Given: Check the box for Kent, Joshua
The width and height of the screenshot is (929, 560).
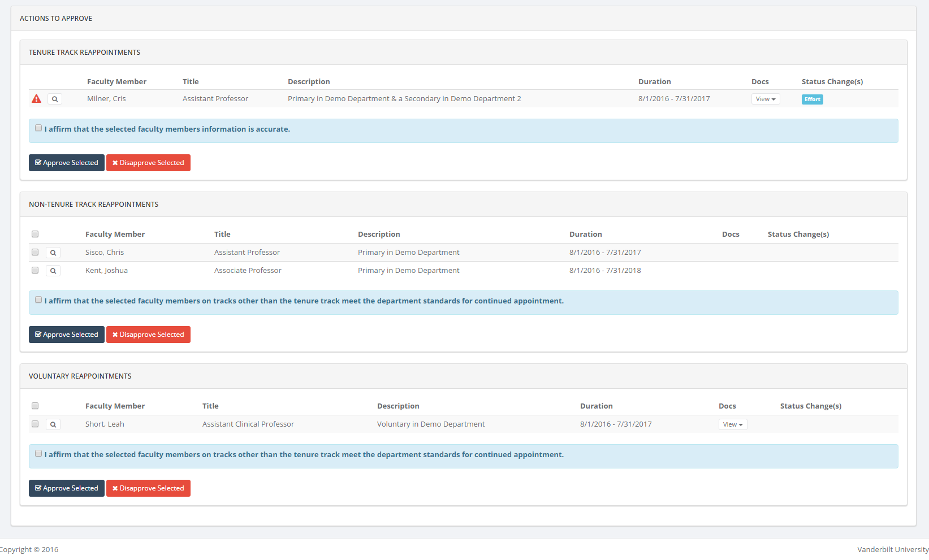Looking at the screenshot, I should (35, 270).
